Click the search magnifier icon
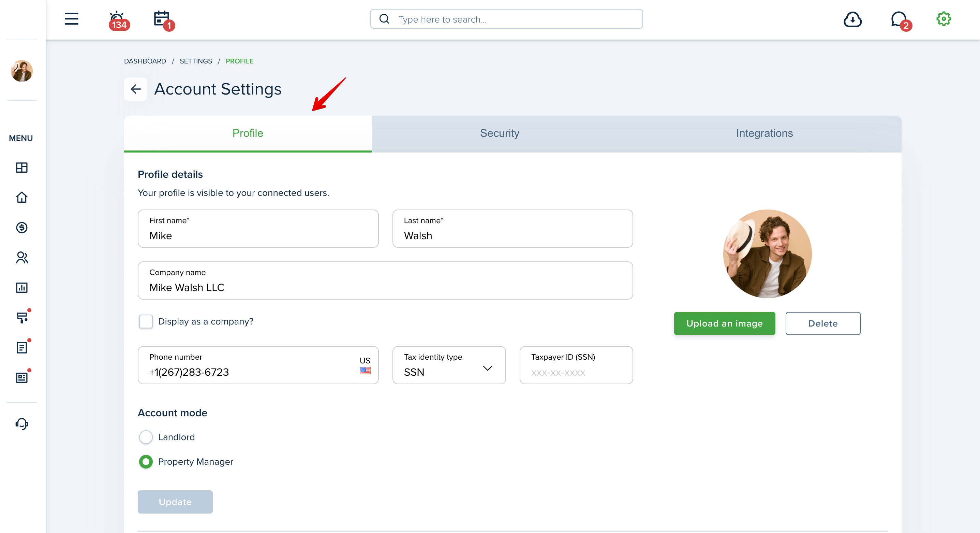 [x=384, y=19]
